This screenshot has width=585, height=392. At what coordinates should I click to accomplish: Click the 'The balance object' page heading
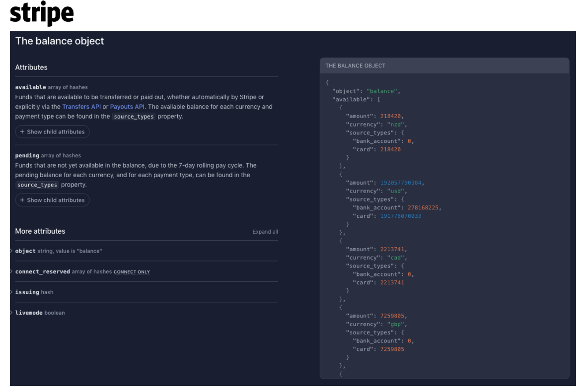[x=60, y=41]
